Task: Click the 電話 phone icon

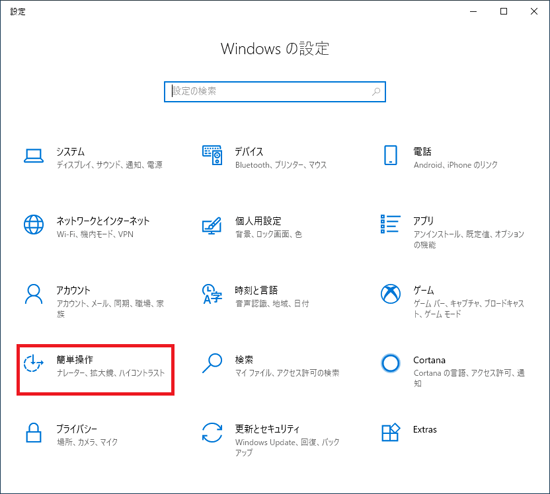Action: tap(390, 155)
